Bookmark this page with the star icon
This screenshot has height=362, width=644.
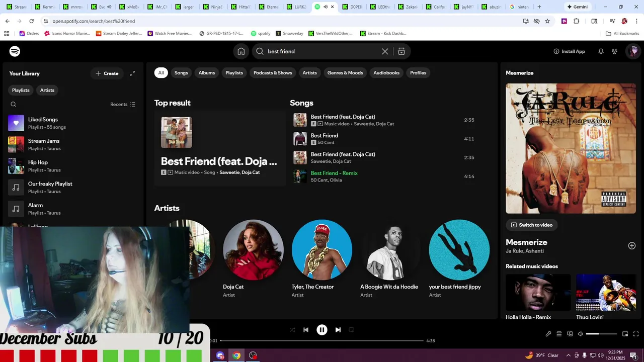(547, 21)
